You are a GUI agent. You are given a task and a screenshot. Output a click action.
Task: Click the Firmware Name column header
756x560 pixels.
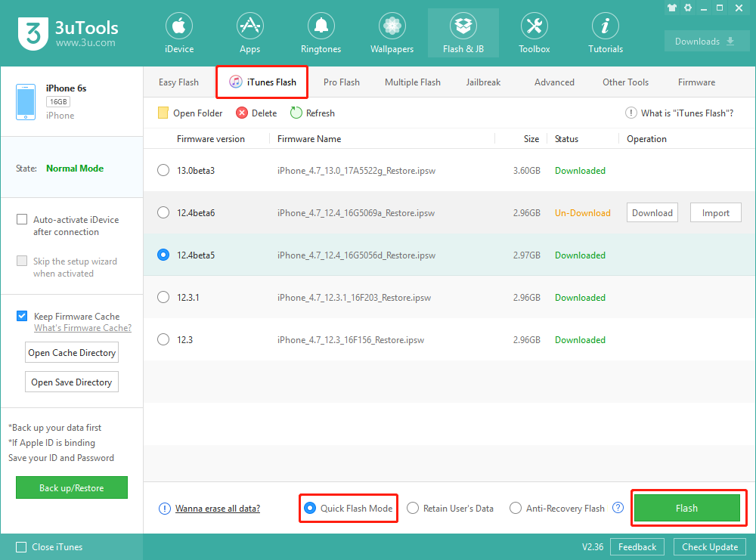point(309,139)
